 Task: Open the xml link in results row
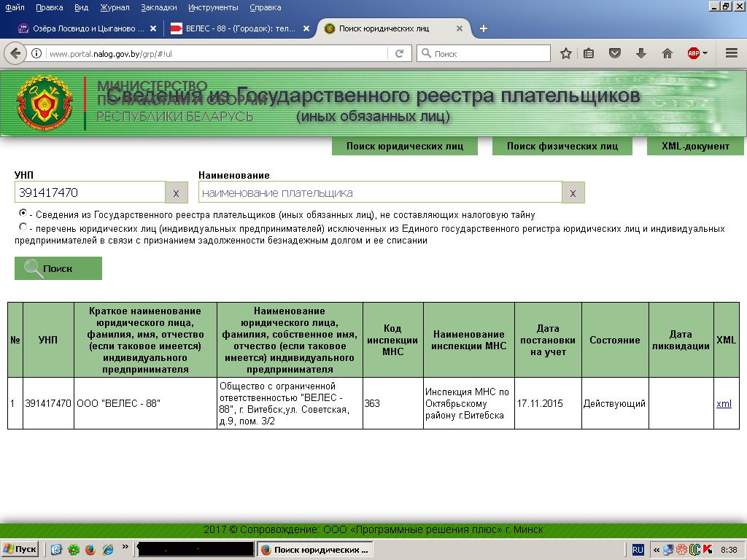[724, 403]
